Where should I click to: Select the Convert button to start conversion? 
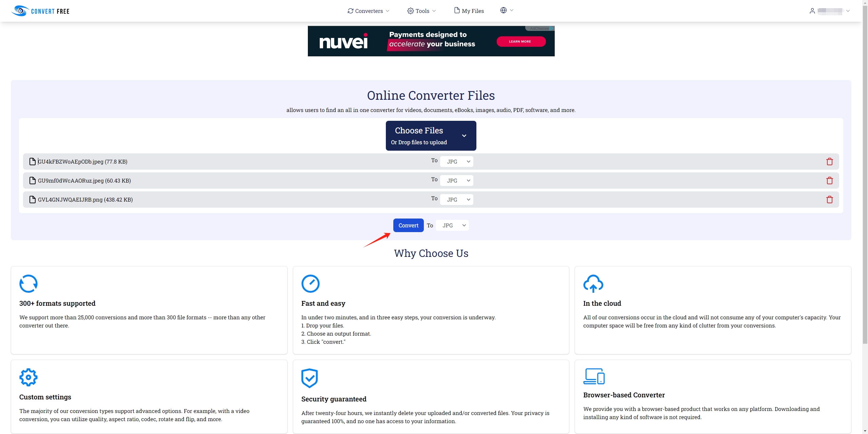[408, 225]
